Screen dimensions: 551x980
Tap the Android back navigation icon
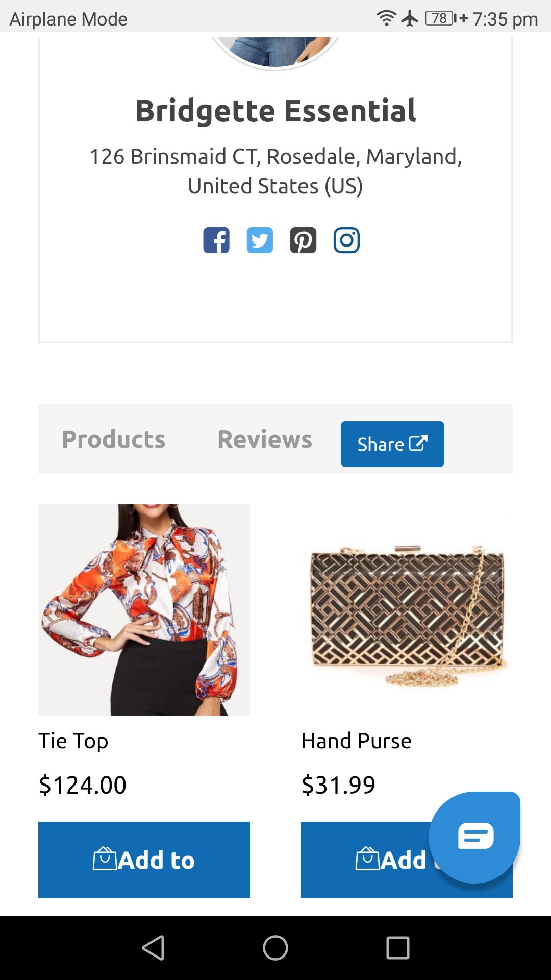click(x=153, y=948)
